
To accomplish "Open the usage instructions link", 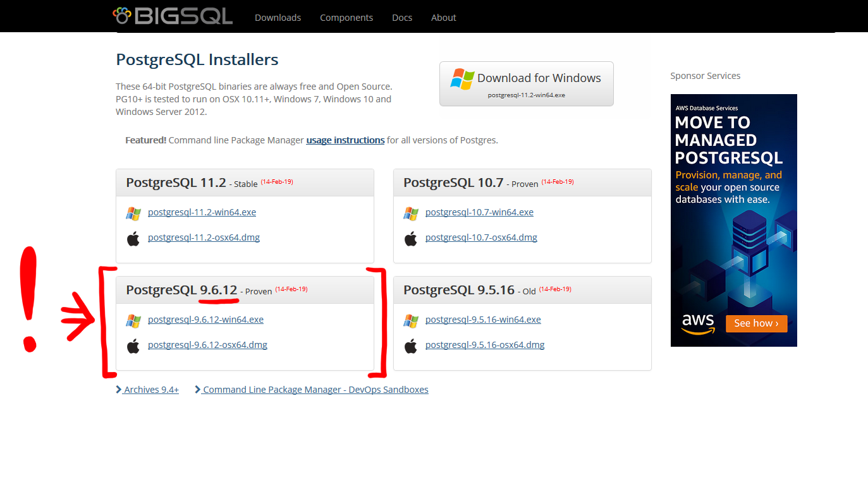I will pos(345,140).
